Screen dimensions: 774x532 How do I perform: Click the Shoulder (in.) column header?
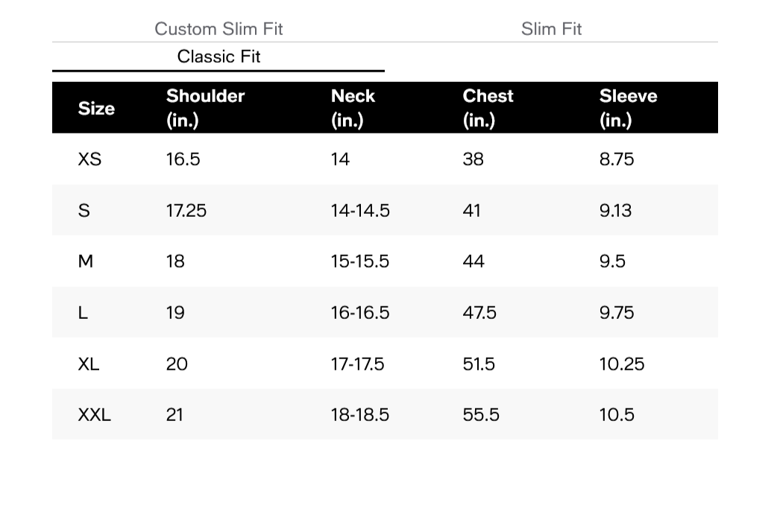[205, 108]
